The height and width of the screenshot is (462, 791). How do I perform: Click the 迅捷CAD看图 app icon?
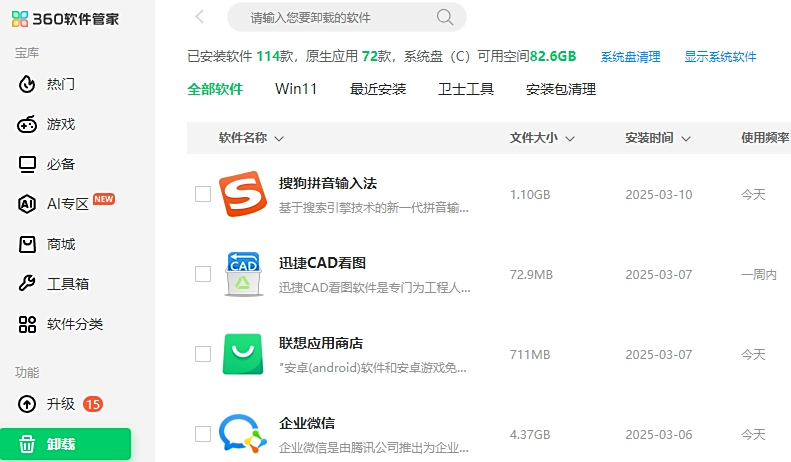(x=242, y=274)
